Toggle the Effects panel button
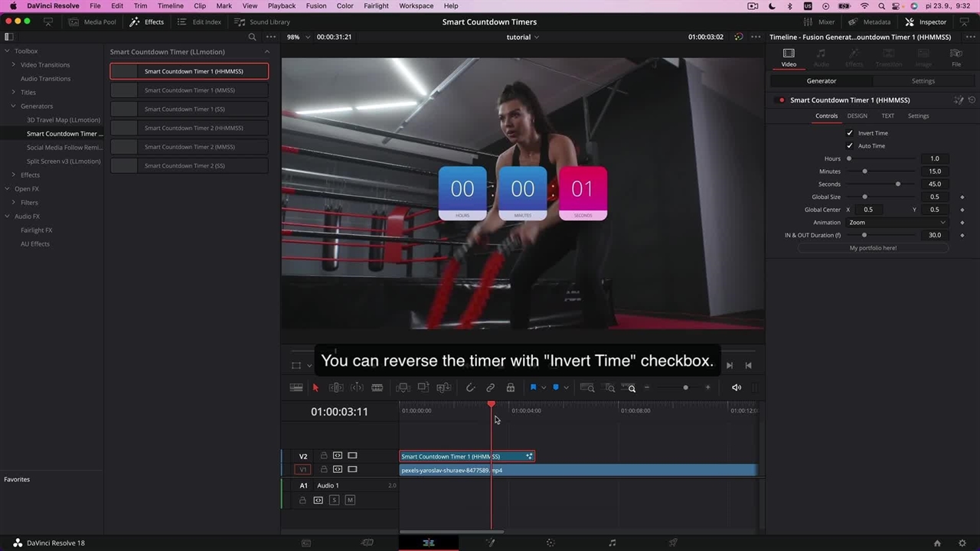This screenshot has width=980, height=551. (x=147, y=22)
